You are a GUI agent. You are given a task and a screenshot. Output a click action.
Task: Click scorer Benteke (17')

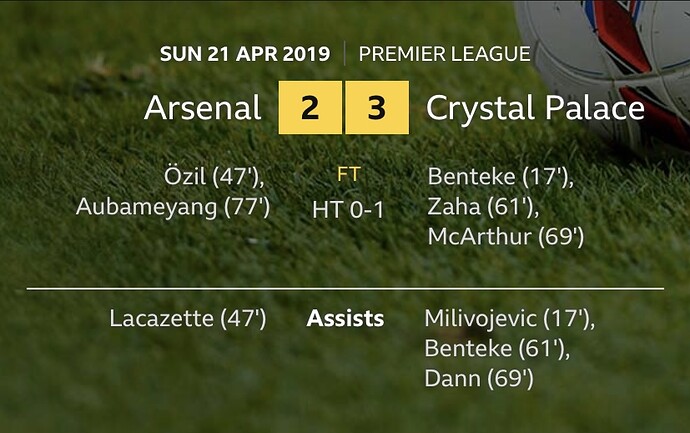tap(499, 178)
